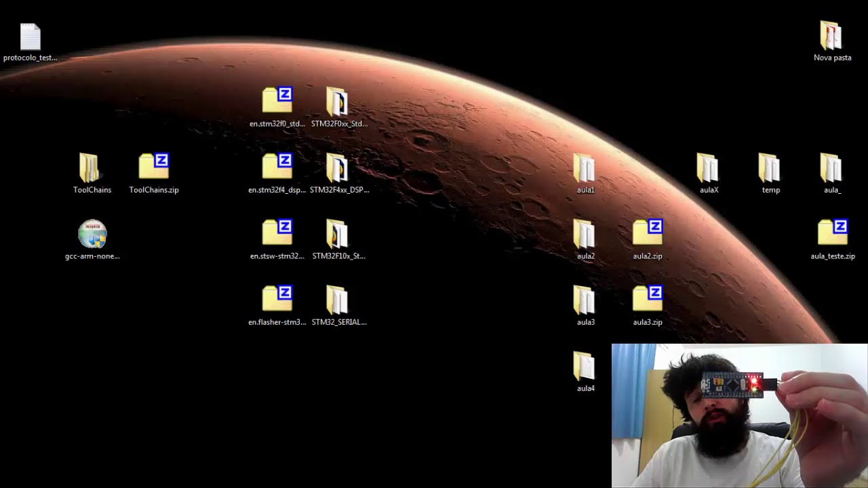Select the STM32F10x_St folder
The width and height of the screenshot is (868, 488).
click(x=337, y=234)
